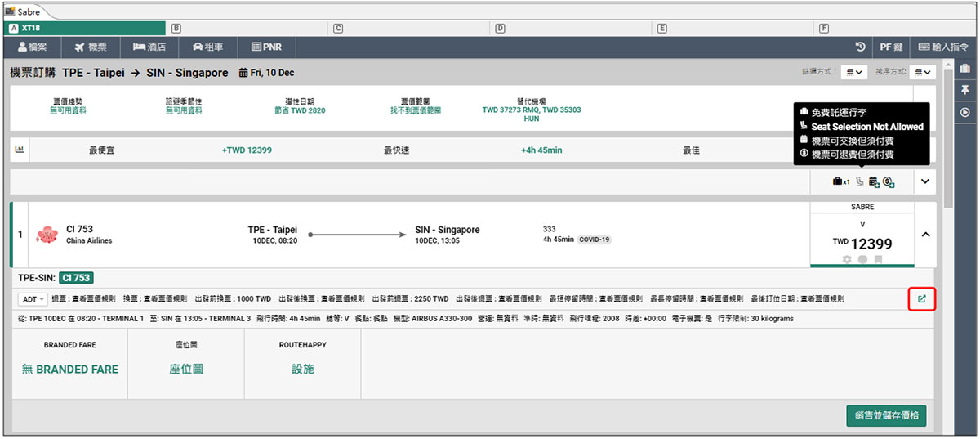This screenshot has height=439, width=980.
Task: Open the PNR menu
Action: tap(266, 47)
